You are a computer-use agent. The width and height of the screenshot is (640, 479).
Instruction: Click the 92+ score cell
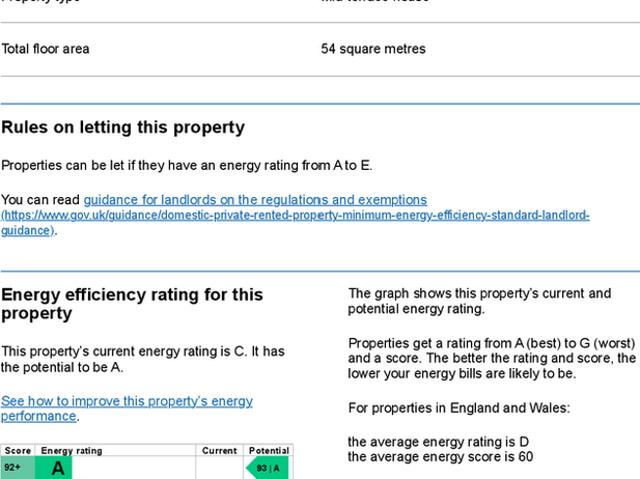(x=14, y=468)
